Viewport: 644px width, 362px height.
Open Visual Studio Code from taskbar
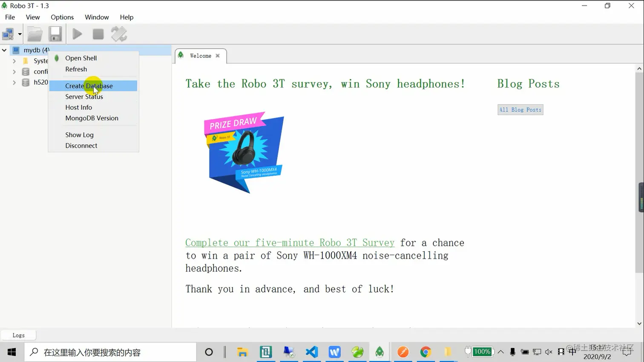pos(312,352)
